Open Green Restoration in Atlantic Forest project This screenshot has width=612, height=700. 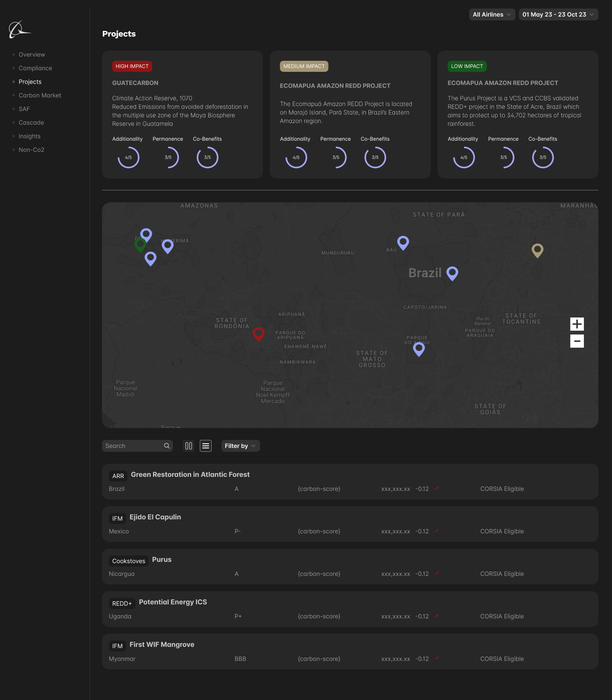pyautogui.click(x=190, y=474)
